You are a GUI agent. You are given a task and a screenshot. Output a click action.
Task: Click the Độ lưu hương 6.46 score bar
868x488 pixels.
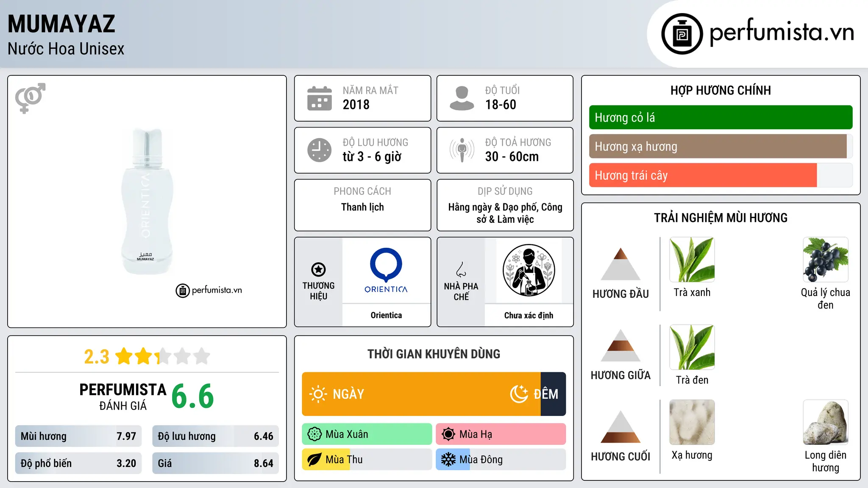[215, 436]
